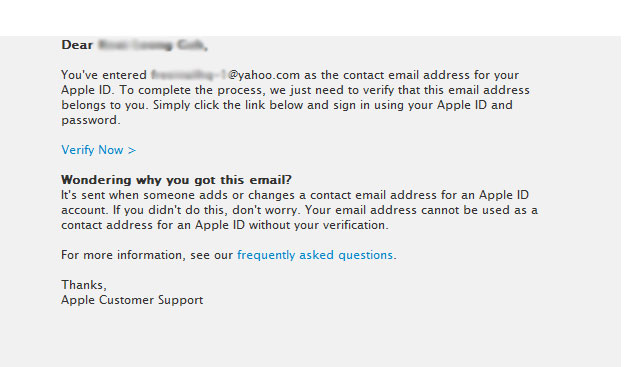
Task: Click 'without your verification.' text
Action: (318, 225)
